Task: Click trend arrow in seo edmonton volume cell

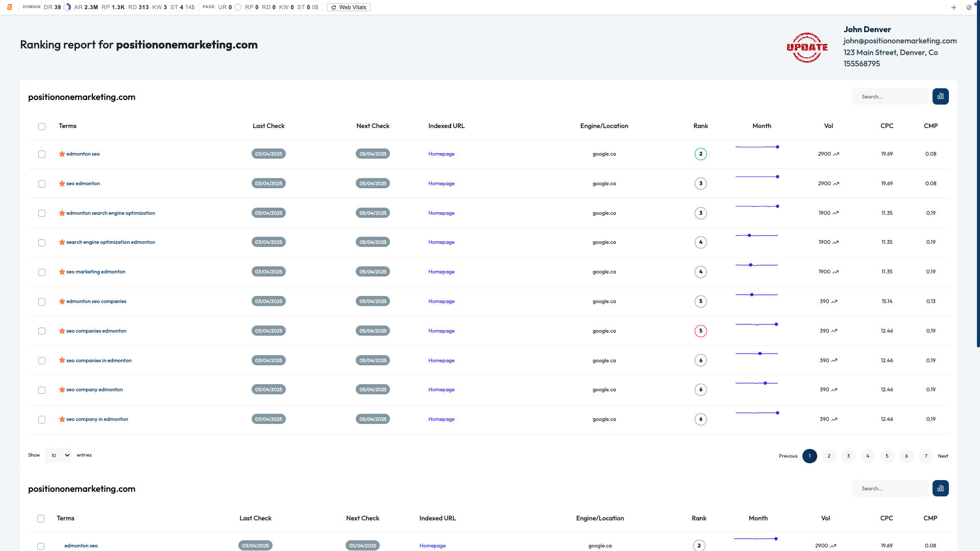Action: pyautogui.click(x=836, y=184)
